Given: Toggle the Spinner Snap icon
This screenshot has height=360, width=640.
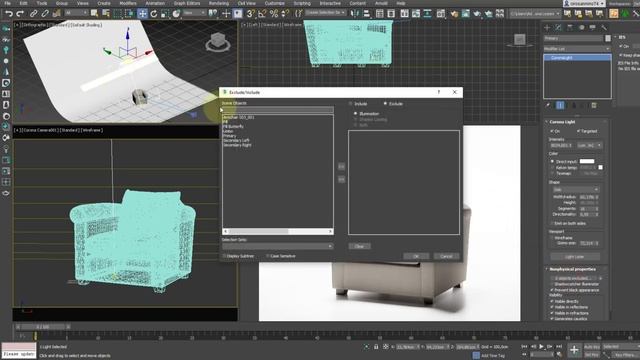Looking at the screenshot, I should click(285, 13).
